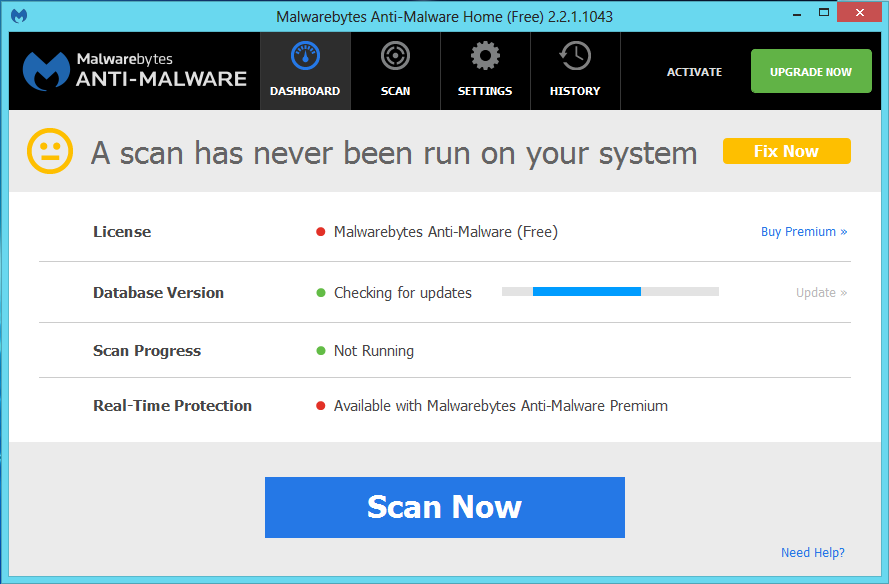This screenshot has width=889, height=584.
Task: Start a scan with Scan Now
Action: pos(444,507)
